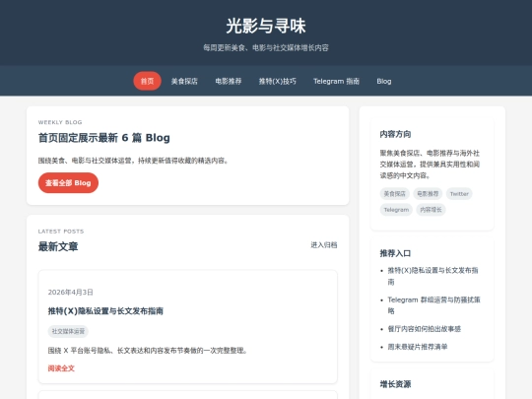This screenshot has height=399, width=532.
Task: Click the 推荐入口 sidebar heading
Action: [396, 253]
